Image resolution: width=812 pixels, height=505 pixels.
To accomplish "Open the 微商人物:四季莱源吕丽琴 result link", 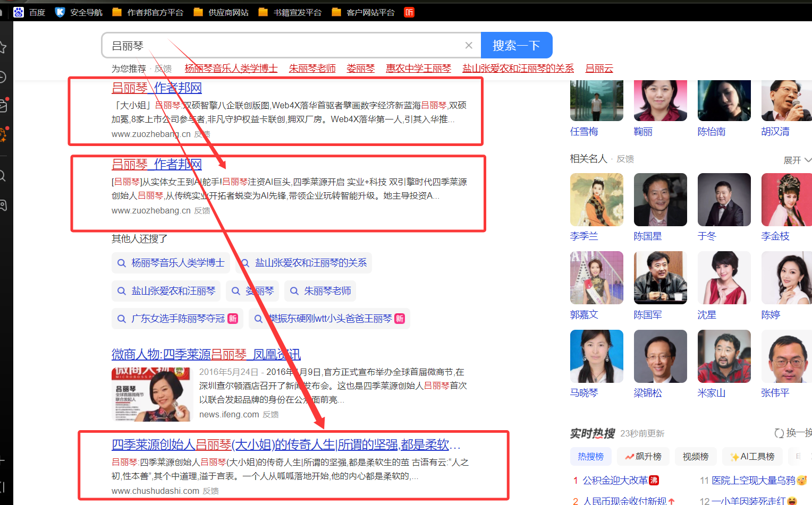I will [x=206, y=354].
